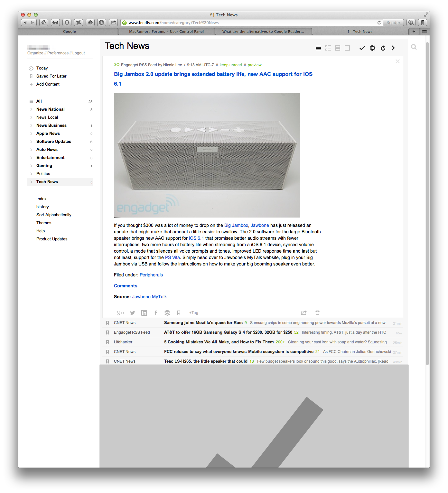Viewport: 448px width, 493px height.
Task: Mark all as read checkmark icon
Action: click(x=362, y=48)
